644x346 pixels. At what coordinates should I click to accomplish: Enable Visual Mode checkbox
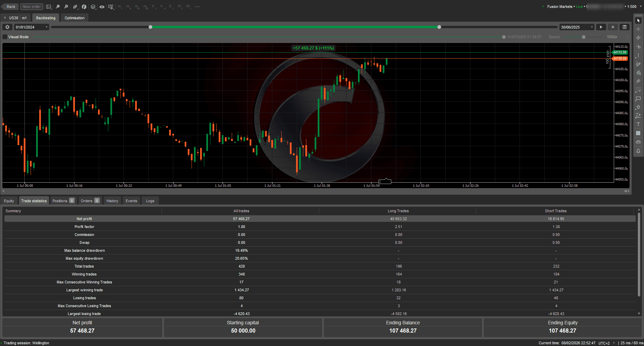(4, 37)
